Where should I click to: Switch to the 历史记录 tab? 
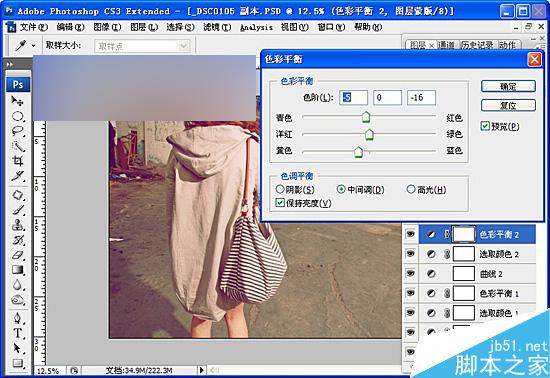tap(477, 45)
